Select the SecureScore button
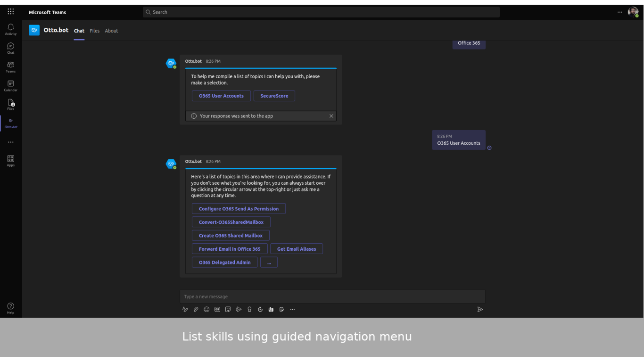Screen dimensions: 644x362 coord(274,96)
